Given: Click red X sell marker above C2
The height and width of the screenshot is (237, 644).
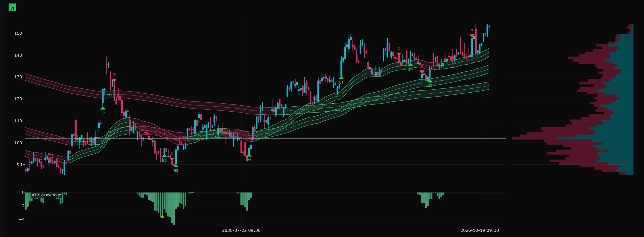Looking at the screenshot, I should [114, 80].
